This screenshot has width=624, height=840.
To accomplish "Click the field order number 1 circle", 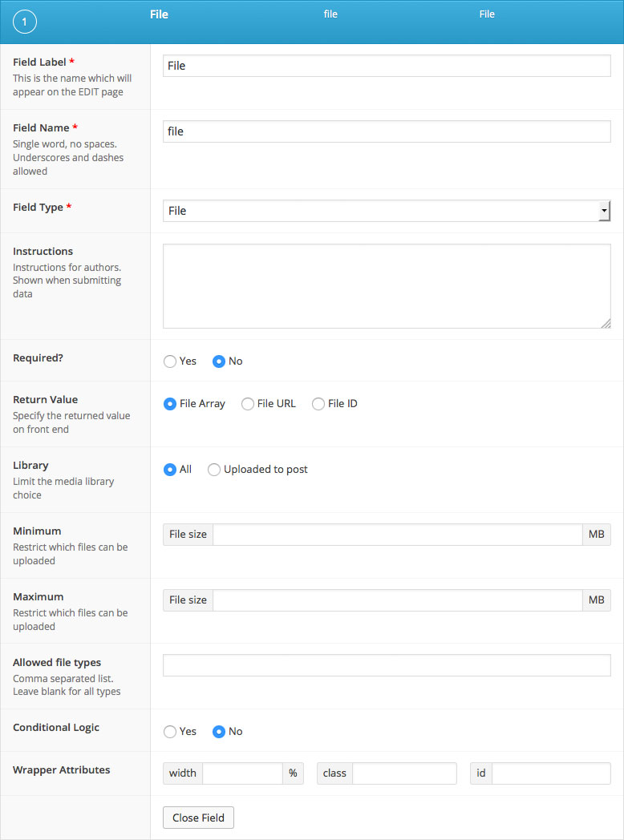I will [25, 22].
